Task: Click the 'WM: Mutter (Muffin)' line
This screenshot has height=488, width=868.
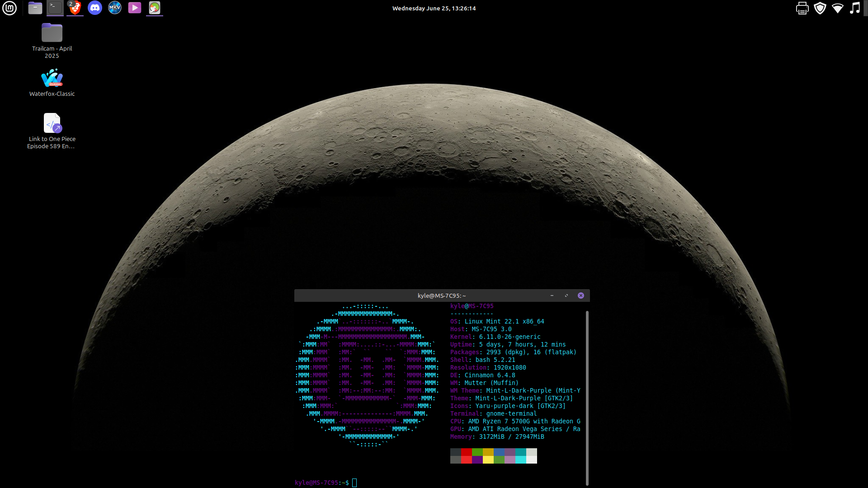Action: tap(485, 383)
